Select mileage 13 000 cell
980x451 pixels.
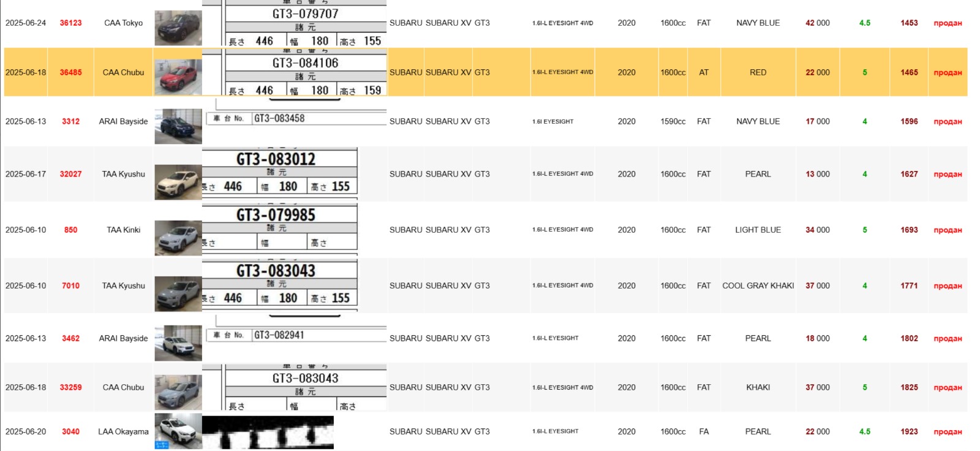tap(818, 174)
